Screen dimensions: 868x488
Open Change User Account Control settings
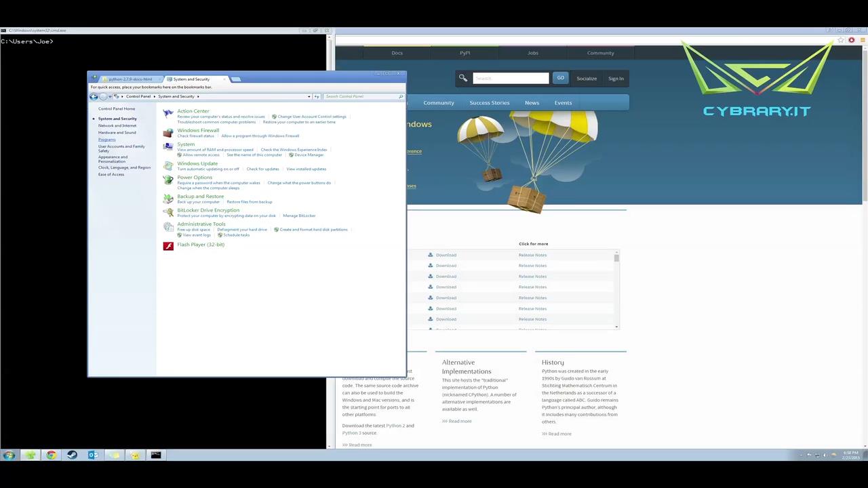(x=312, y=117)
